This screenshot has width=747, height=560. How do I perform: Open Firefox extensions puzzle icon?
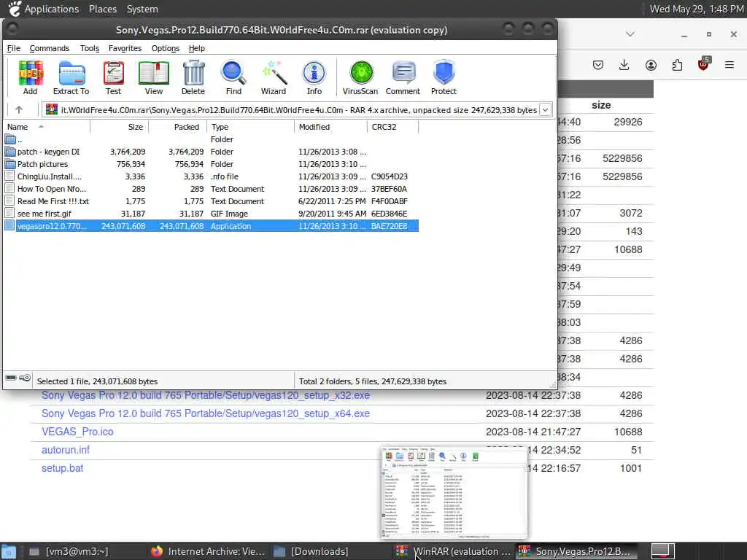[677, 65]
